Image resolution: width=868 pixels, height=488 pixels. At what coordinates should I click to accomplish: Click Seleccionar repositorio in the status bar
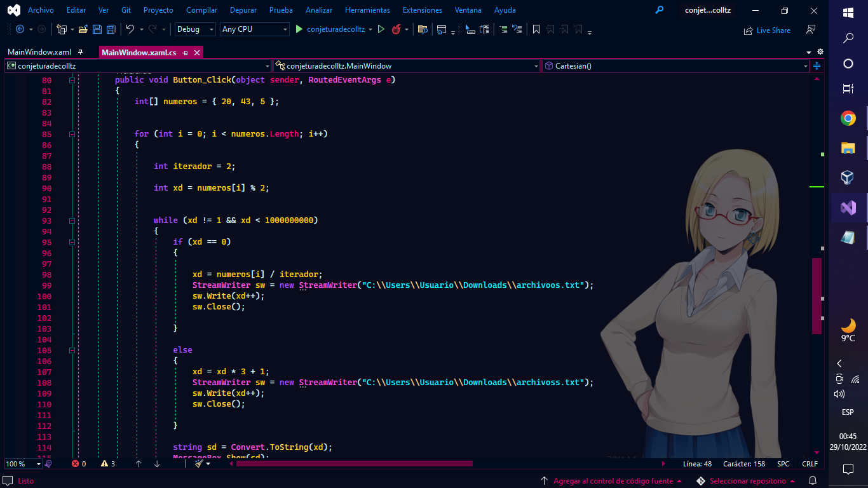coord(747,481)
